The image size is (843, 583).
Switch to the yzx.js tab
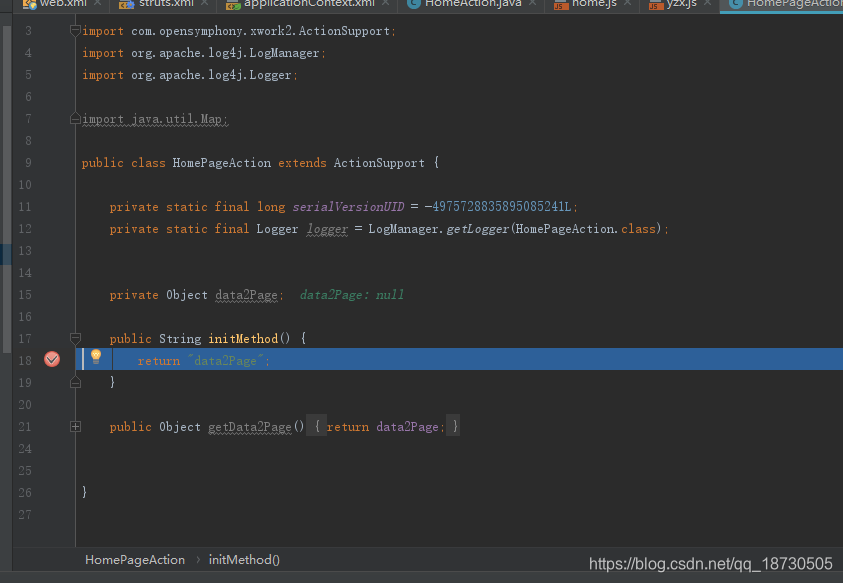(681, 4)
